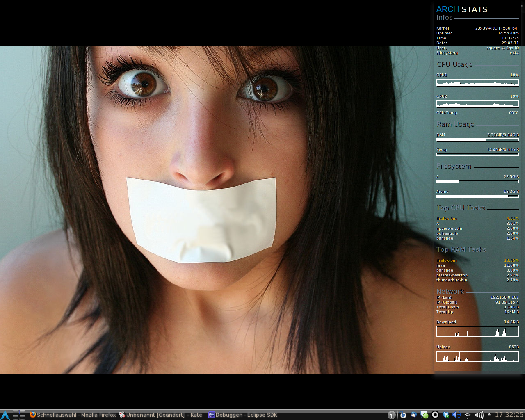Open the wireless network tray icon
This screenshot has height=420, width=525.
(x=467, y=415)
